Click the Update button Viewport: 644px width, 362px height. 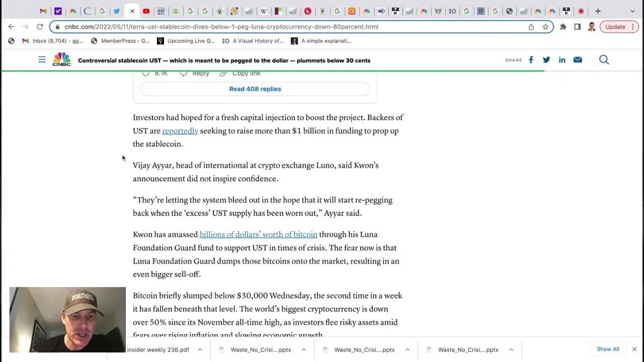(615, 27)
